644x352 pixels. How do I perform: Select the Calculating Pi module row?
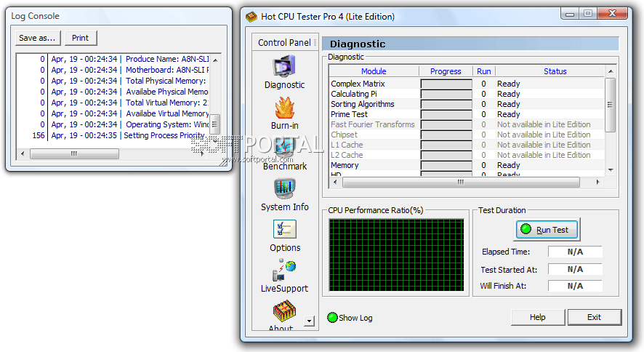tap(467, 94)
